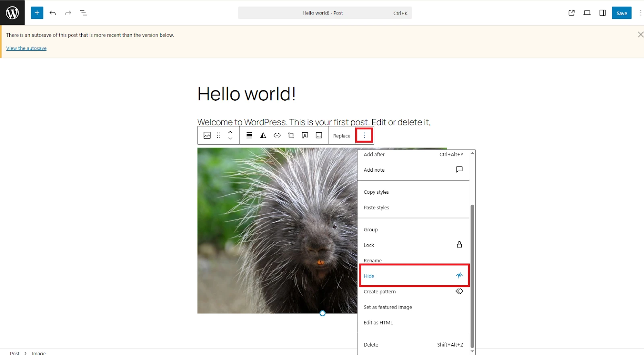Click the Undo arrow icon
This screenshot has width=644, height=355.
coord(53,13)
